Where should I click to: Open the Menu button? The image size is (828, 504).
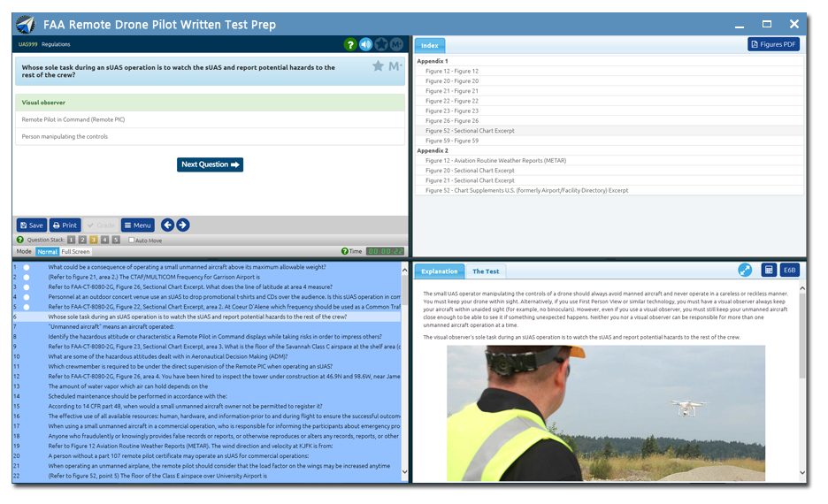coord(137,225)
